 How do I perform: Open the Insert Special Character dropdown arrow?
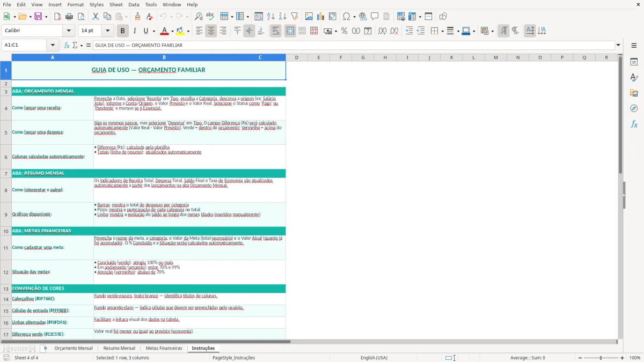[354, 17]
